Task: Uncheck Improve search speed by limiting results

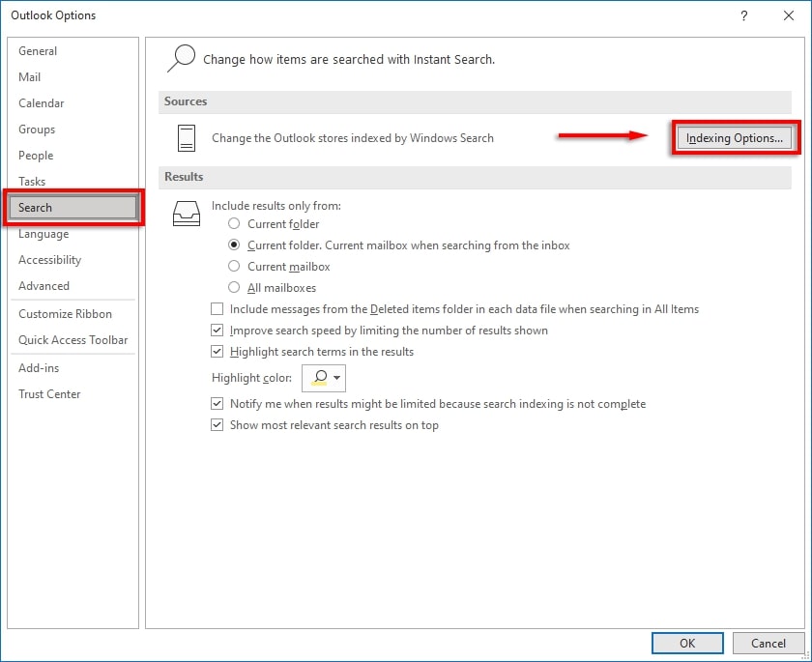Action: (217, 330)
